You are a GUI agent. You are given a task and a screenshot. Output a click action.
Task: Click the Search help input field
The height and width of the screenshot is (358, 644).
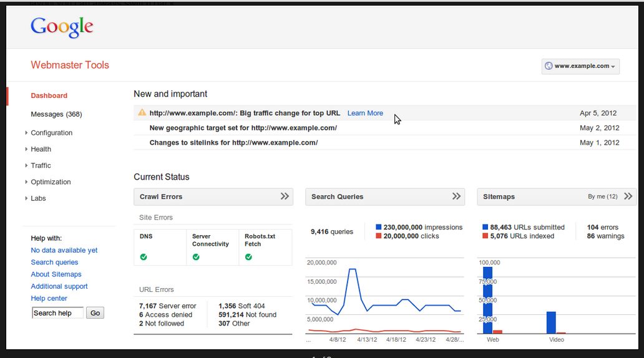pyautogui.click(x=57, y=313)
